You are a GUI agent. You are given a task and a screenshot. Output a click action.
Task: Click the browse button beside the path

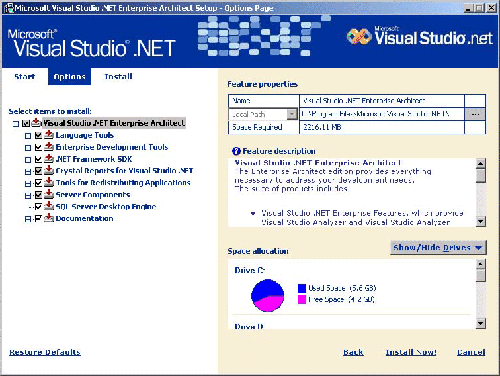tap(475, 114)
